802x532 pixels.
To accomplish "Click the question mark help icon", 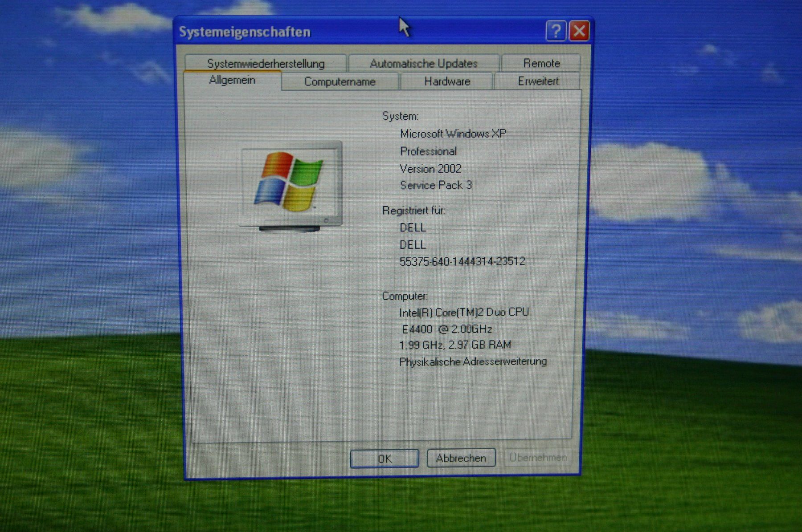I will tap(556, 31).
